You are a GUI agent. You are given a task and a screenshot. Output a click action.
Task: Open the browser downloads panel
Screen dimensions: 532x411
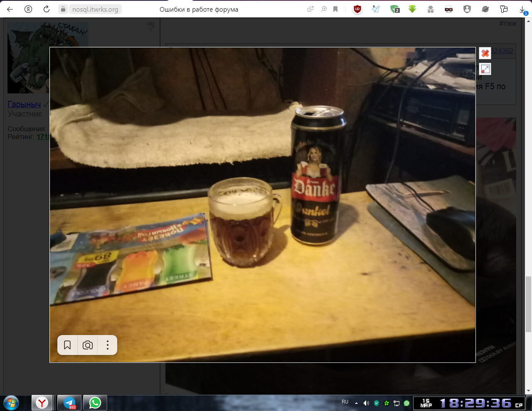[522, 9]
